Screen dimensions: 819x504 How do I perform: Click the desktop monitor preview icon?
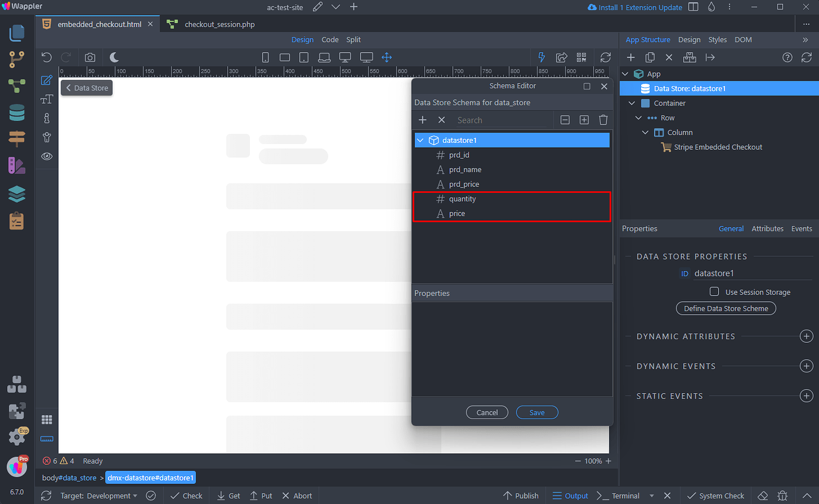click(345, 57)
